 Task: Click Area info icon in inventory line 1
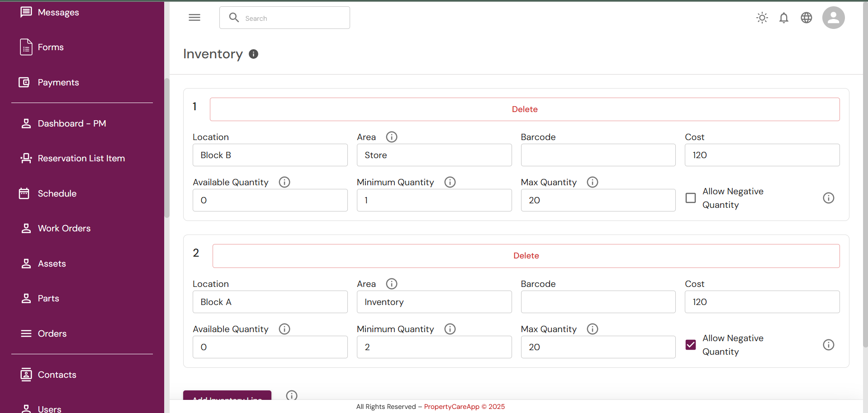tap(392, 137)
